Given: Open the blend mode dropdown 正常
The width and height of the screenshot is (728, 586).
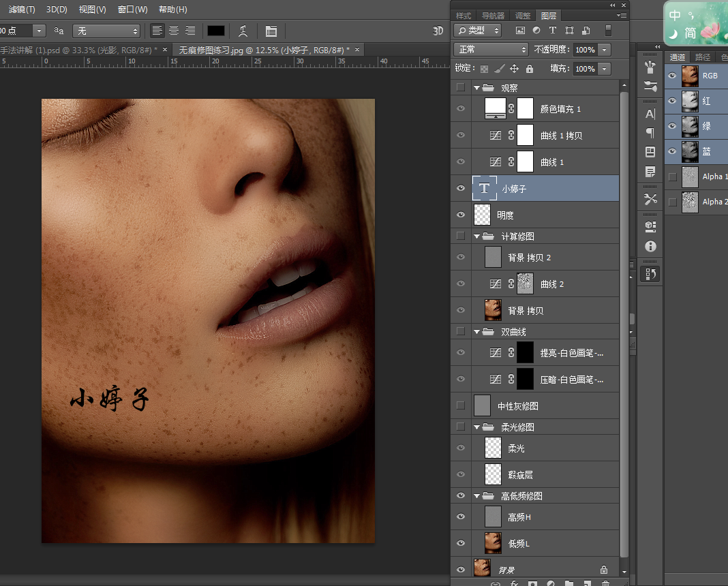Looking at the screenshot, I should (x=491, y=50).
